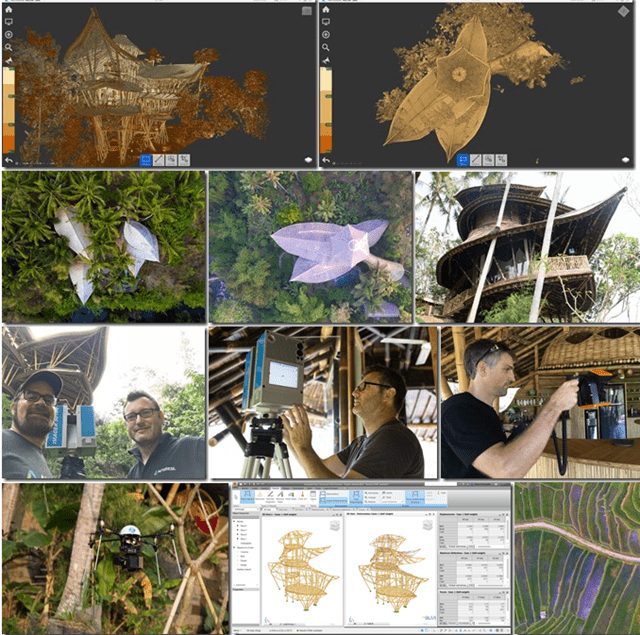Open the magnifier search in the right top-down viewer
Screen dimensions: 640x635
326,47
